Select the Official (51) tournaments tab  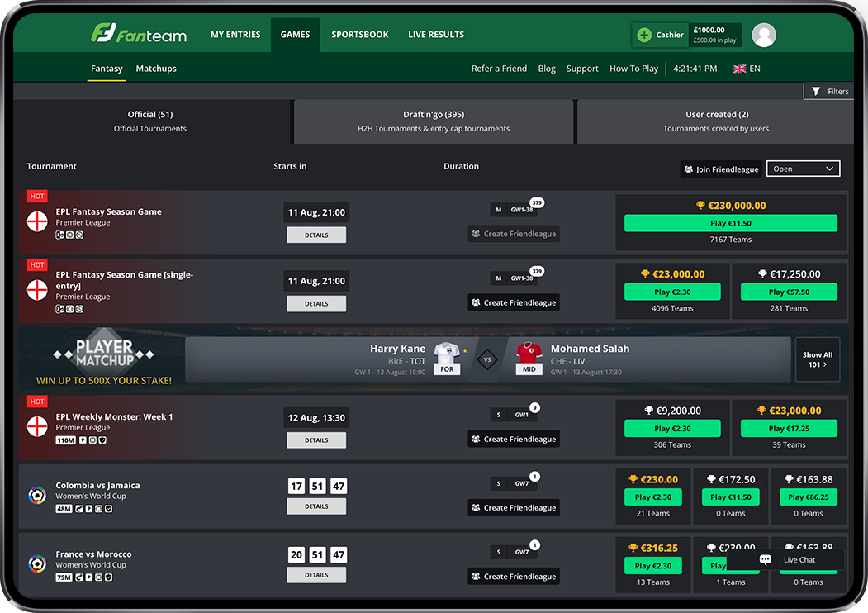150,121
